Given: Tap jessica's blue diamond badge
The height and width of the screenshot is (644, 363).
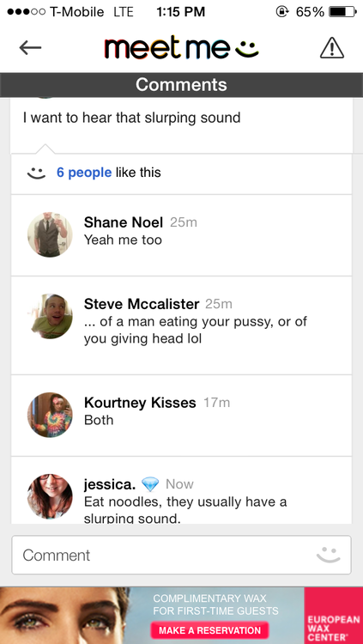Looking at the screenshot, I should pos(150,484).
